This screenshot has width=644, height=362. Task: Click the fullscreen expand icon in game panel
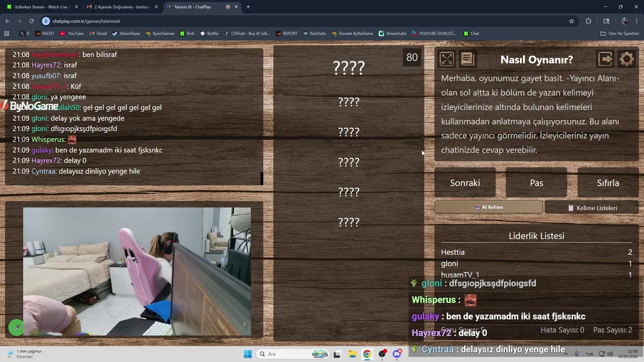click(447, 59)
